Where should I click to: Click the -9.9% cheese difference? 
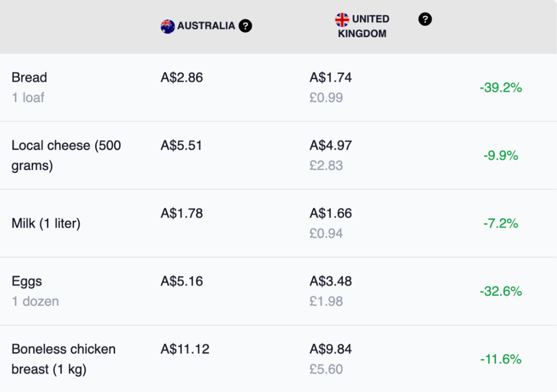pyautogui.click(x=501, y=155)
